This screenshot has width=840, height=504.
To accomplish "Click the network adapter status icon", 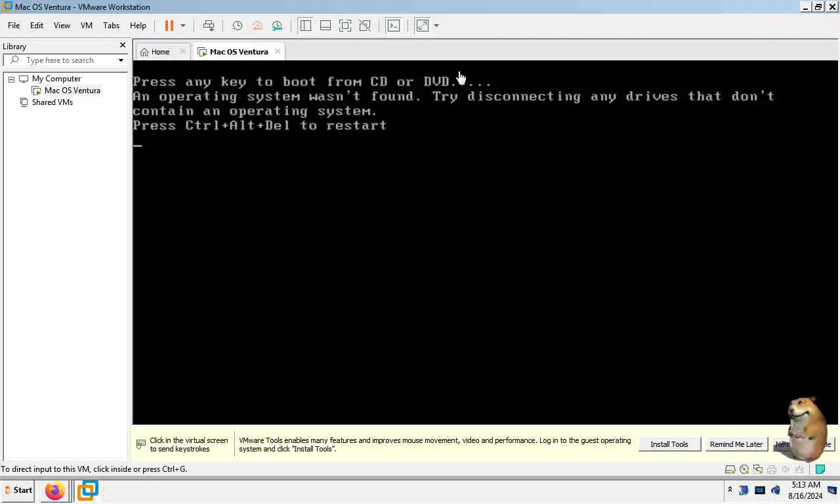I will click(758, 469).
